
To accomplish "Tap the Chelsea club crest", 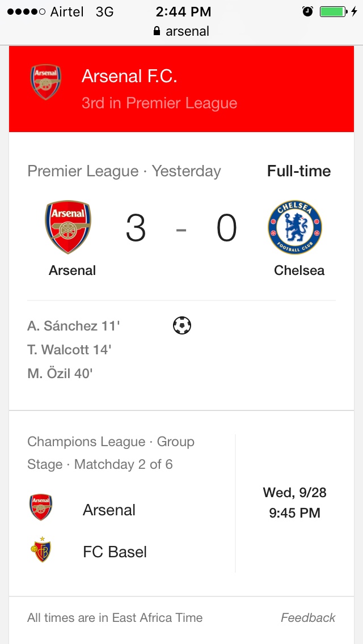I will tap(295, 227).
